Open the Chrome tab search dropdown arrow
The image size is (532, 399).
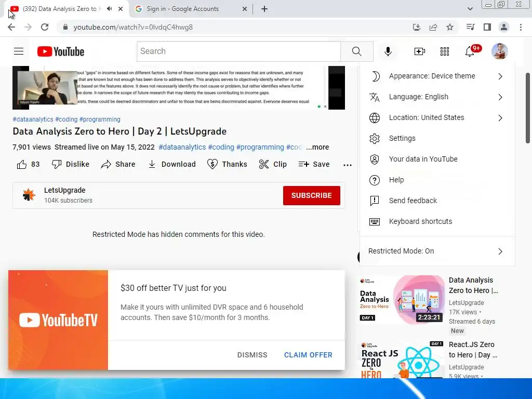pyautogui.click(x=470, y=9)
